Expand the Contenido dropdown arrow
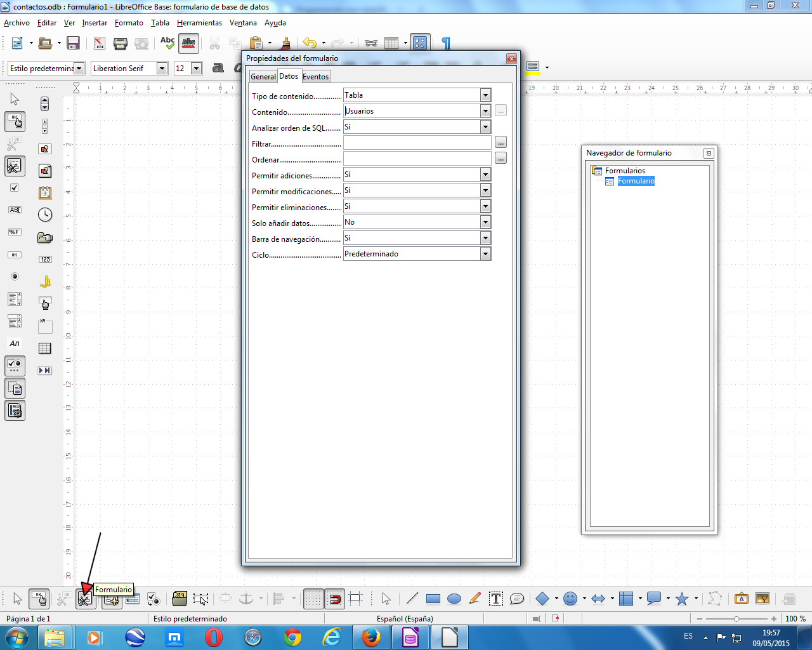 485,111
